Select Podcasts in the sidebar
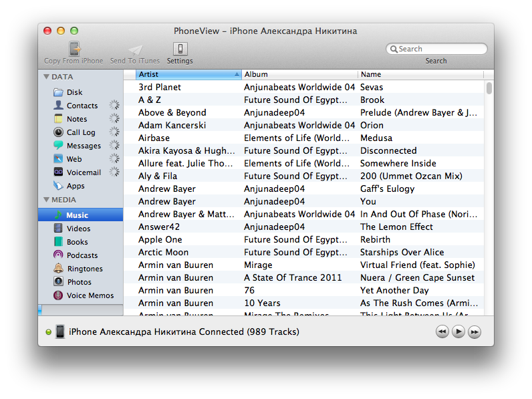This screenshot has height=399, width=532. (82, 255)
